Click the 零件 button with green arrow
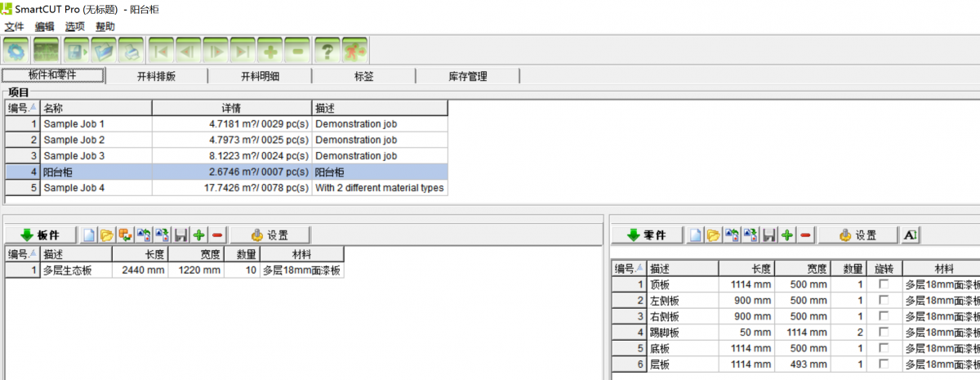Viewport: 980px width, 380px height. [x=646, y=235]
